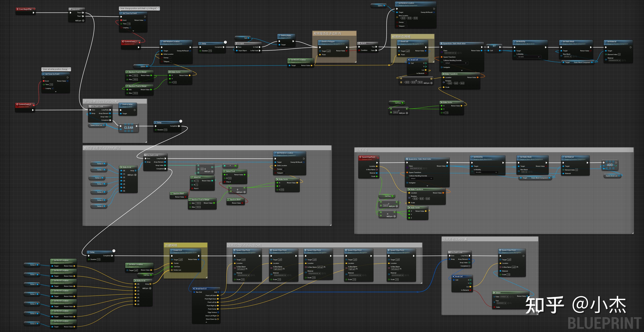Click the CustomEvent_1 node title
Screen dimensions: 644x332
click(x=130, y=42)
